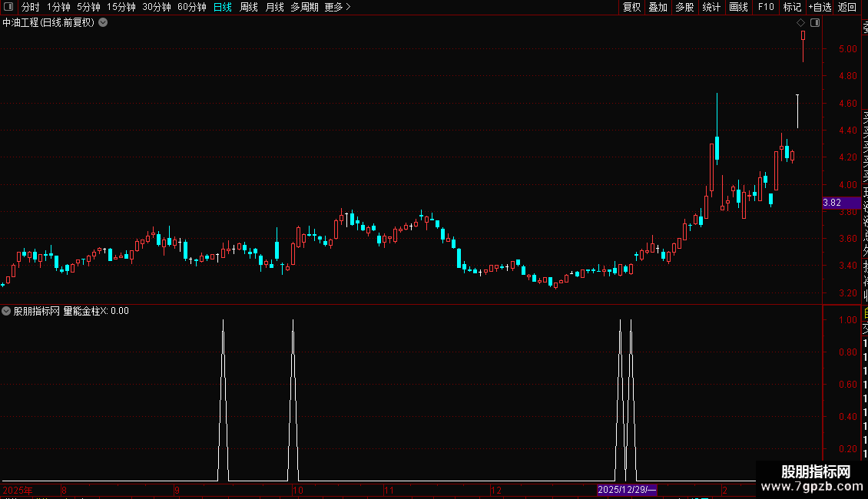Image resolution: width=868 pixels, height=499 pixels.
Task: Switch to 分时 view
Action: [31, 7]
